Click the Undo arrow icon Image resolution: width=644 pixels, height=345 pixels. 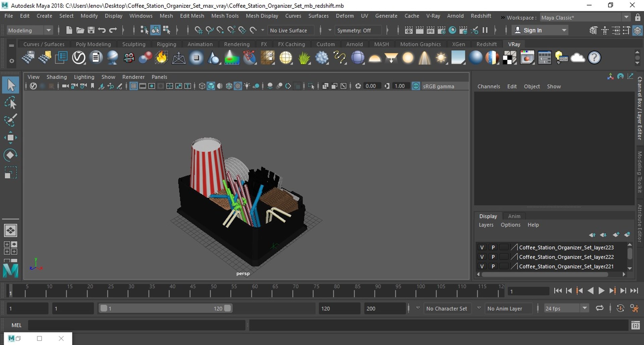(x=102, y=30)
